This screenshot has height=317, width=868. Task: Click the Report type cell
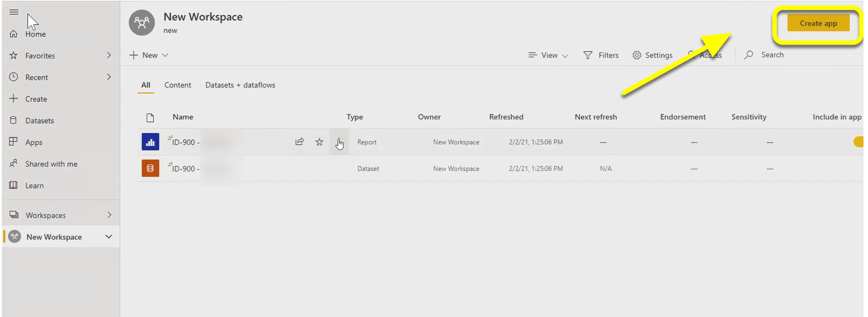click(x=367, y=142)
